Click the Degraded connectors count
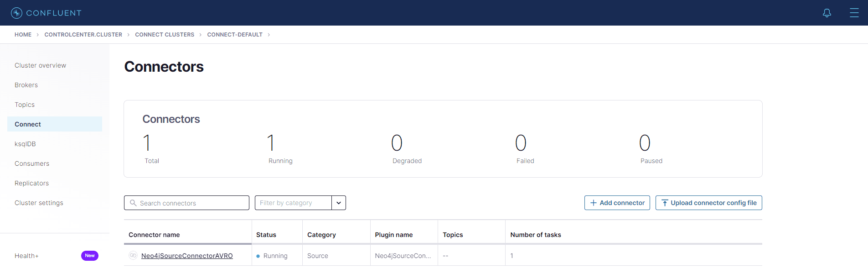This screenshot has height=274, width=868. click(397, 143)
